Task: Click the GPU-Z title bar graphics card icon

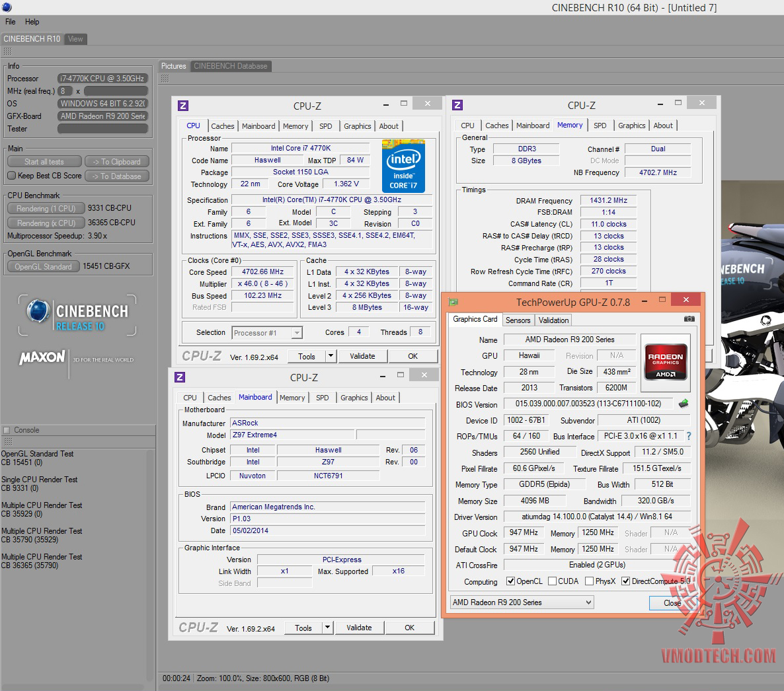Action: click(x=453, y=302)
